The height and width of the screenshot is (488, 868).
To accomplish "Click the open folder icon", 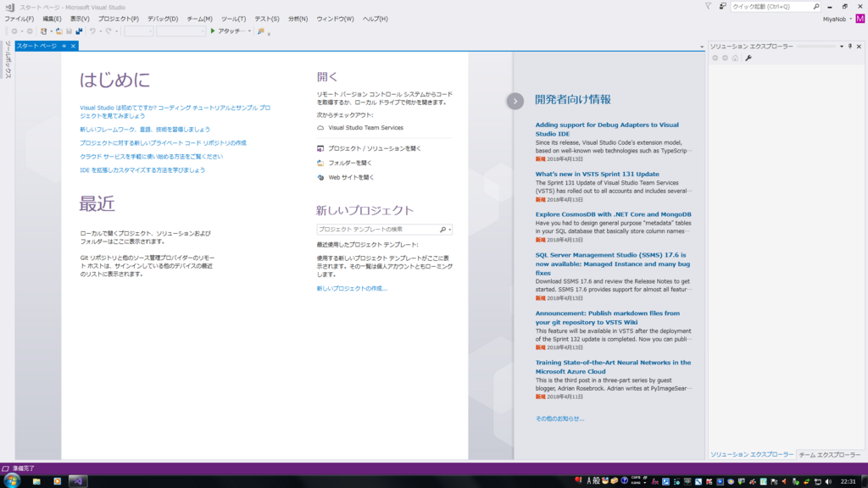I will pos(320,164).
